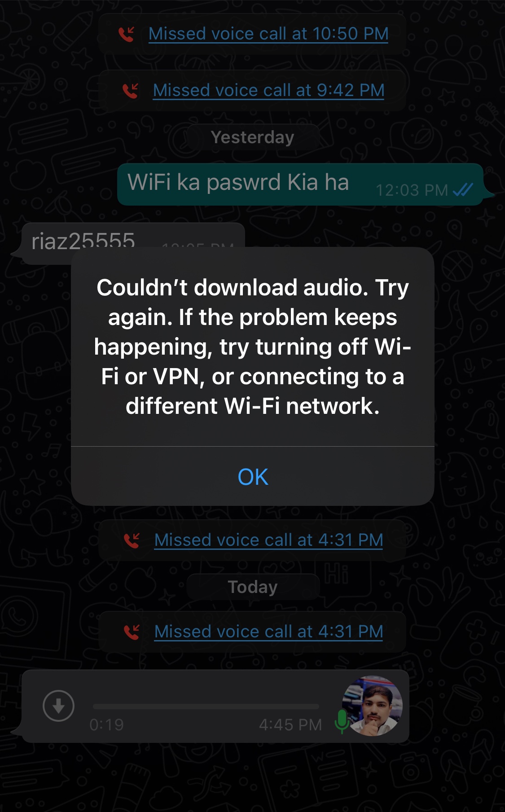Tap the missed call icon for 9:42 PM
This screenshot has width=505, height=812.
pos(131,91)
